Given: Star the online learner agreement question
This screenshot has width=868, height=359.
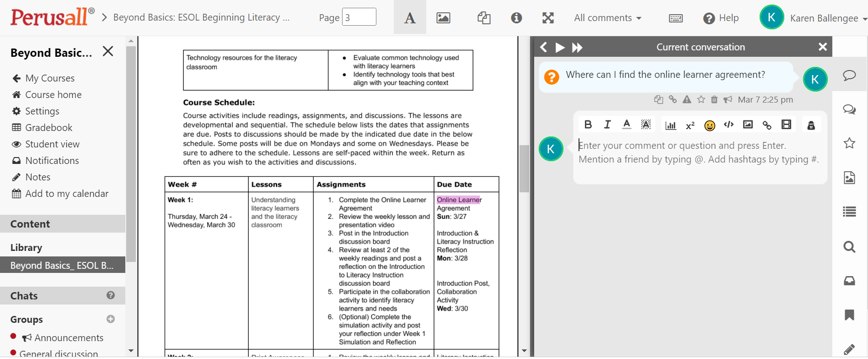Looking at the screenshot, I should click(701, 100).
